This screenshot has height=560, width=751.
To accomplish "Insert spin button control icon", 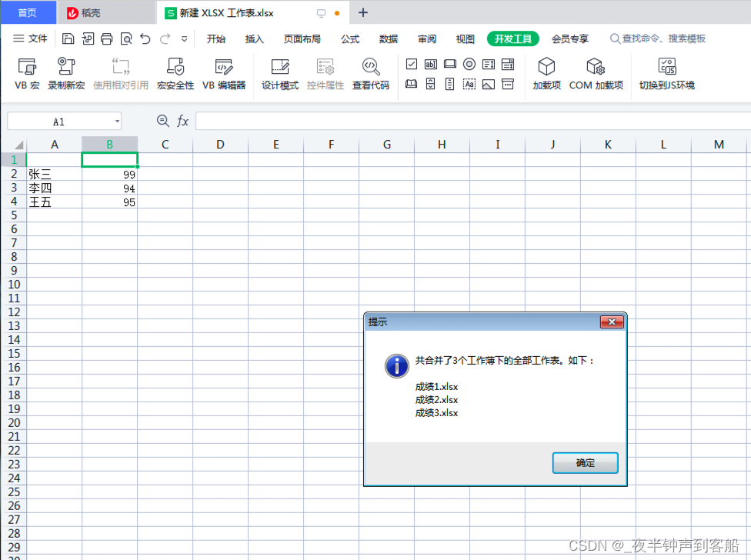I will pos(431,85).
